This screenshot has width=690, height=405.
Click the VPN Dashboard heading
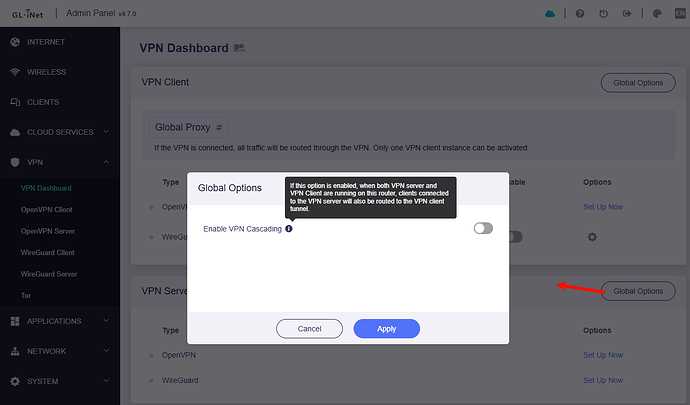(184, 48)
